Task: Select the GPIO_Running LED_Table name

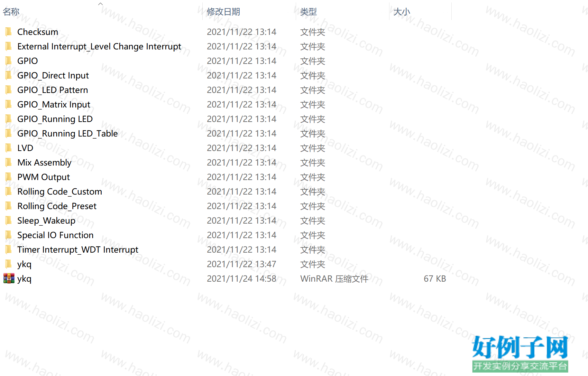Action: coord(67,133)
